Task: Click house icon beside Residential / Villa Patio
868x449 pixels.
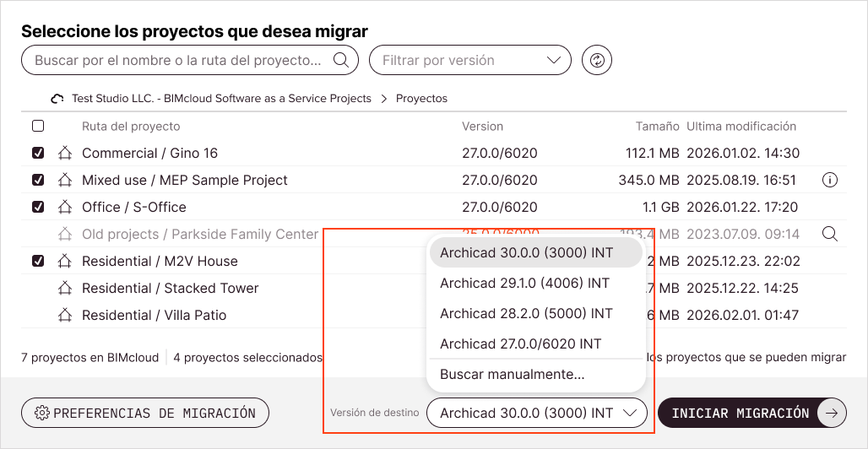Action: click(65, 315)
